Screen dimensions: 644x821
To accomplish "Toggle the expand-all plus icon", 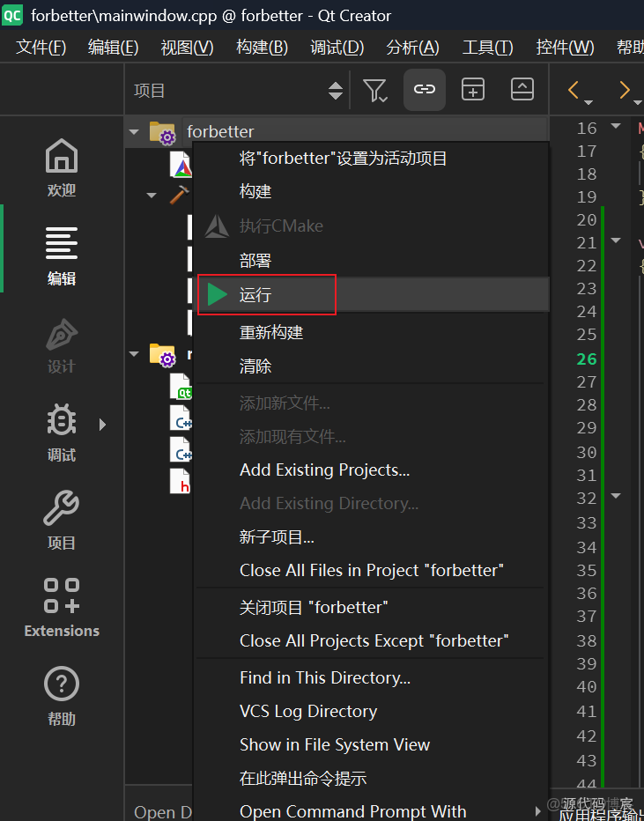I will 473,89.
